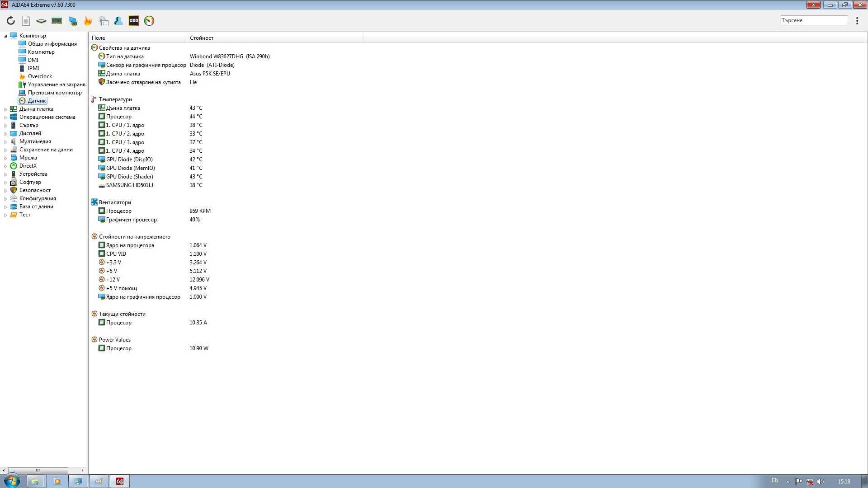Click the volume speaker tray icon

821,482
